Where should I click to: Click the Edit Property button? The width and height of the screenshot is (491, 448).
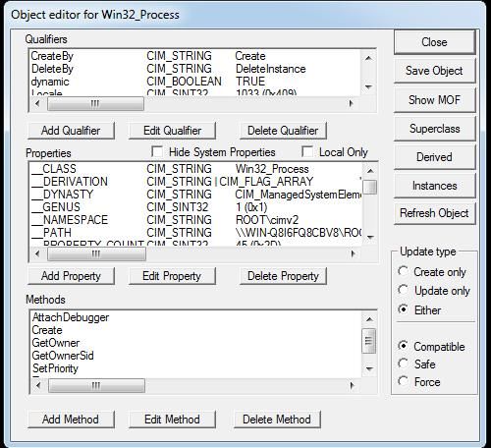172,276
